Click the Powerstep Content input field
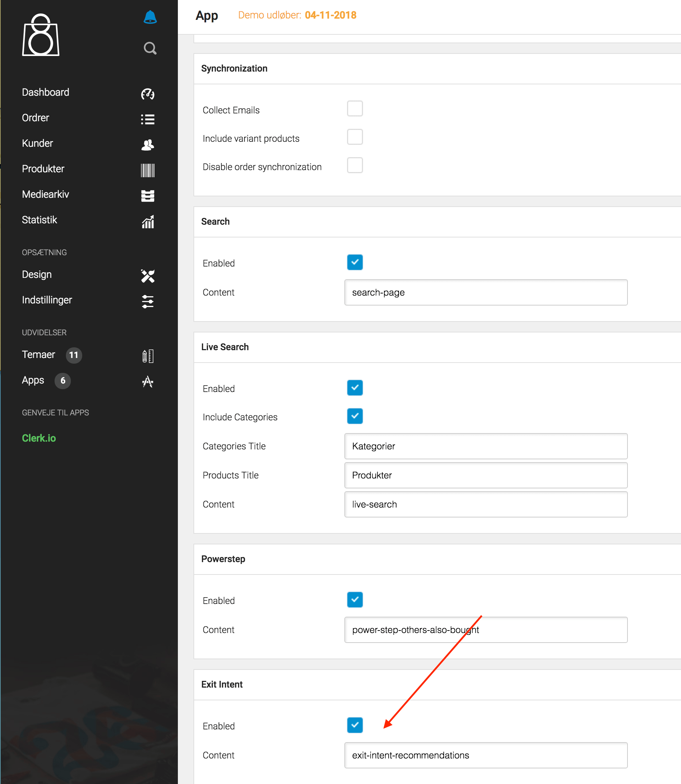 pos(486,629)
